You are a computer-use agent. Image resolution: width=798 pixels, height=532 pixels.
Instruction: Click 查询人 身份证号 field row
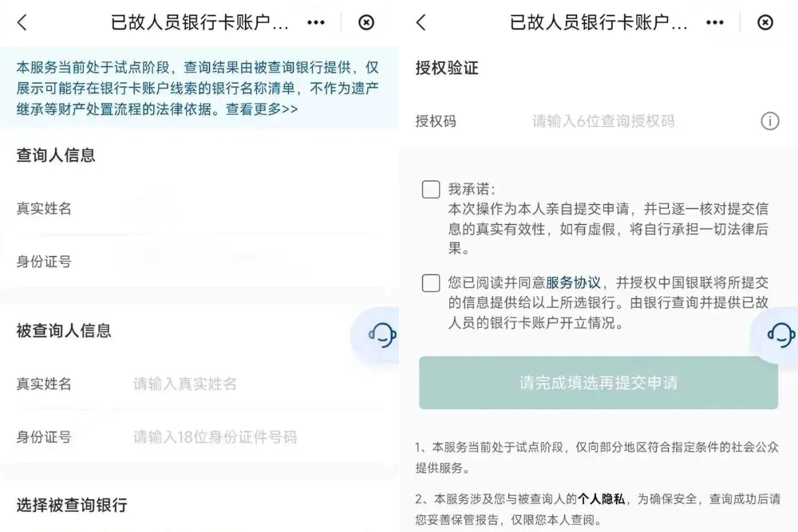pos(199,262)
